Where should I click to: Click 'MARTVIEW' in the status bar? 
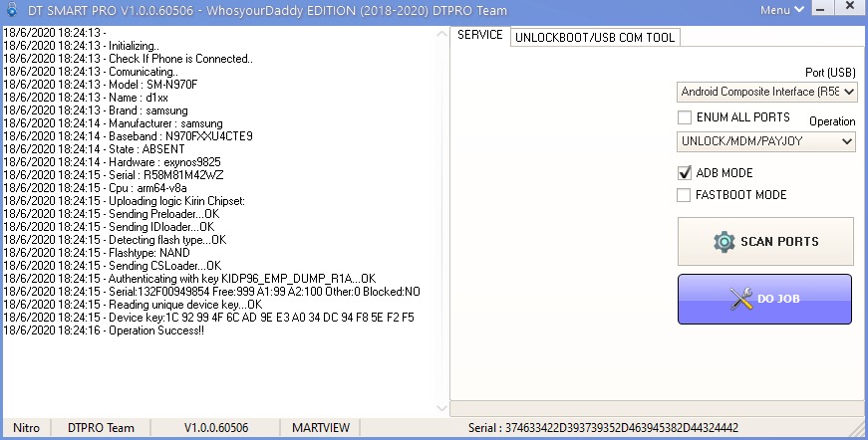pos(321,428)
